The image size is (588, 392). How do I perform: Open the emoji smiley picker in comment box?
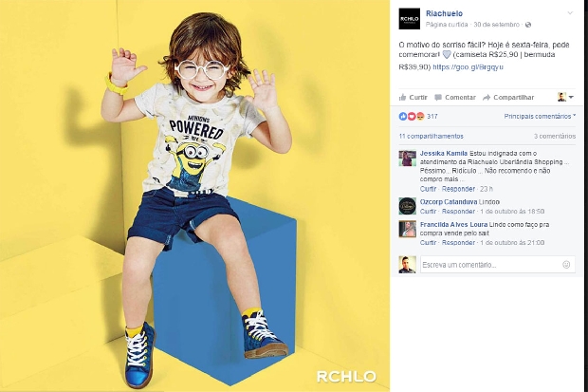[566, 265]
